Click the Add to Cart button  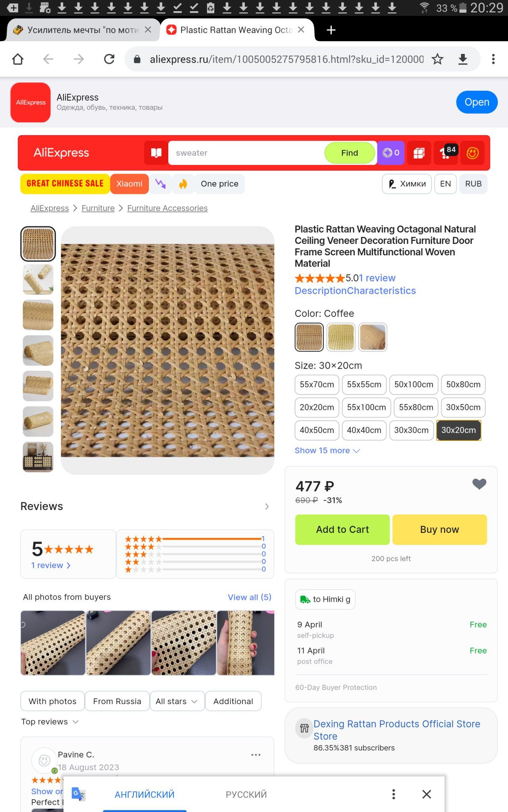(x=342, y=530)
